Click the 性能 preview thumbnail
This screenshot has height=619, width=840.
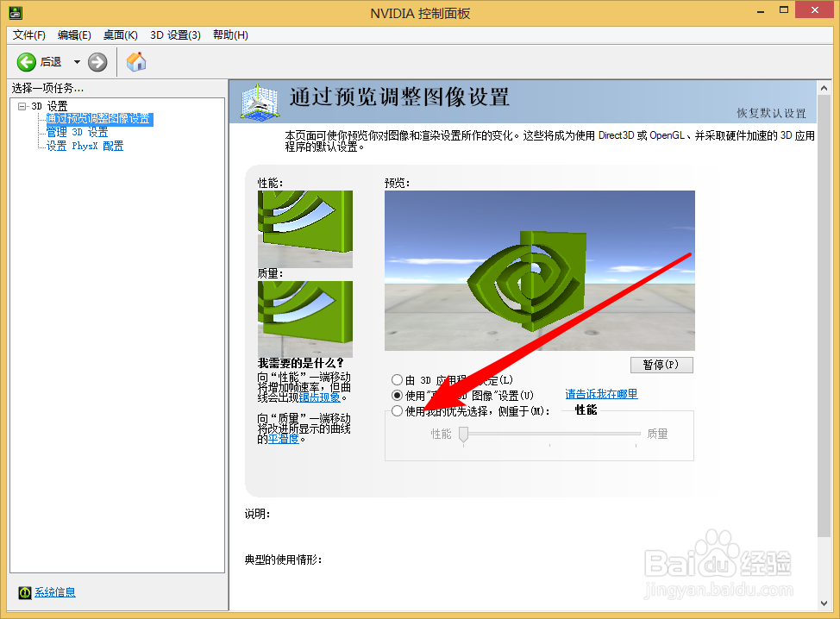pos(304,229)
